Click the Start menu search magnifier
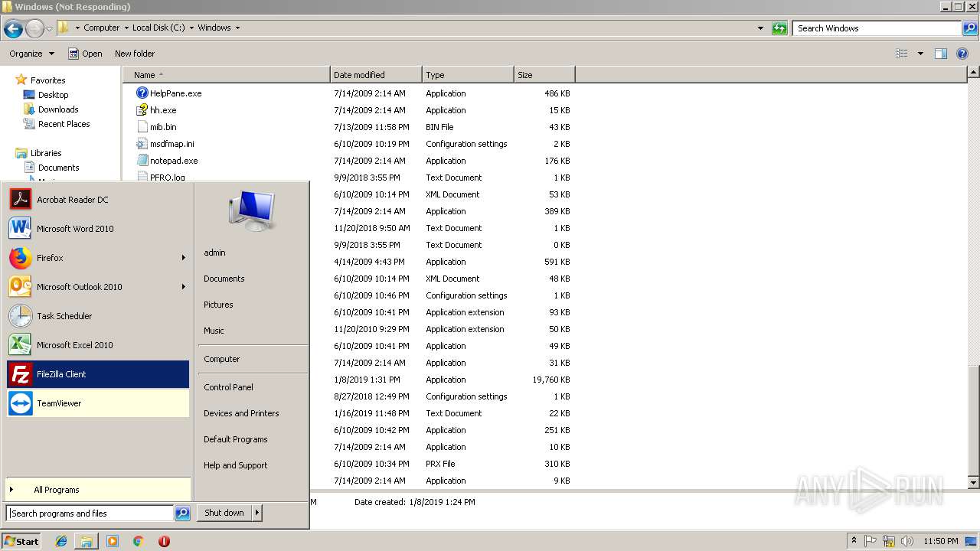The image size is (980, 551). (x=182, y=514)
